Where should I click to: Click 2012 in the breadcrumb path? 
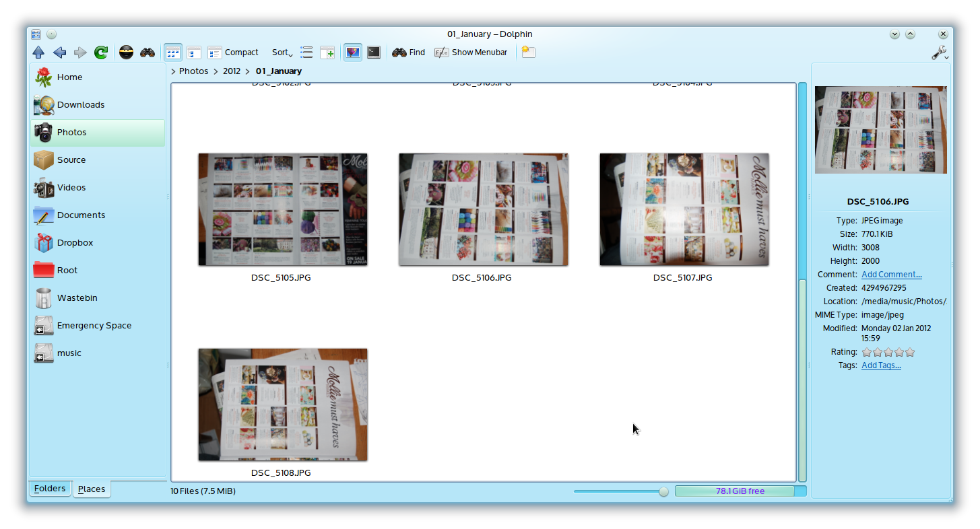click(232, 71)
